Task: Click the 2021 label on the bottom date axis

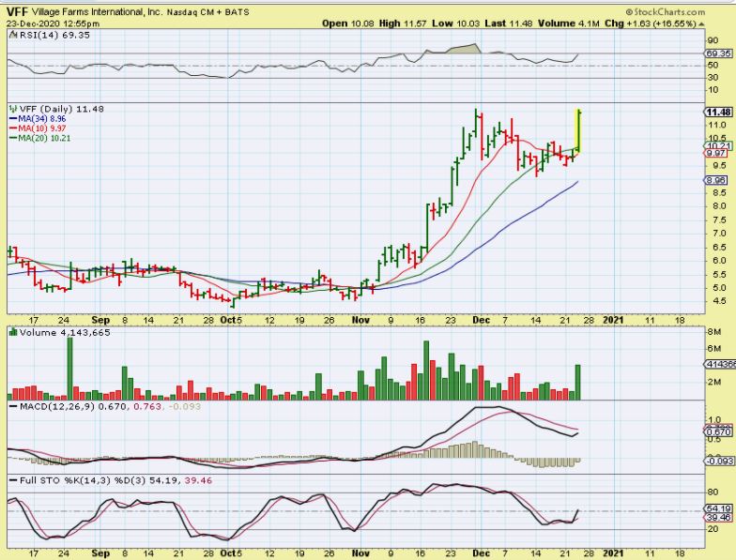Action: pyautogui.click(x=613, y=553)
